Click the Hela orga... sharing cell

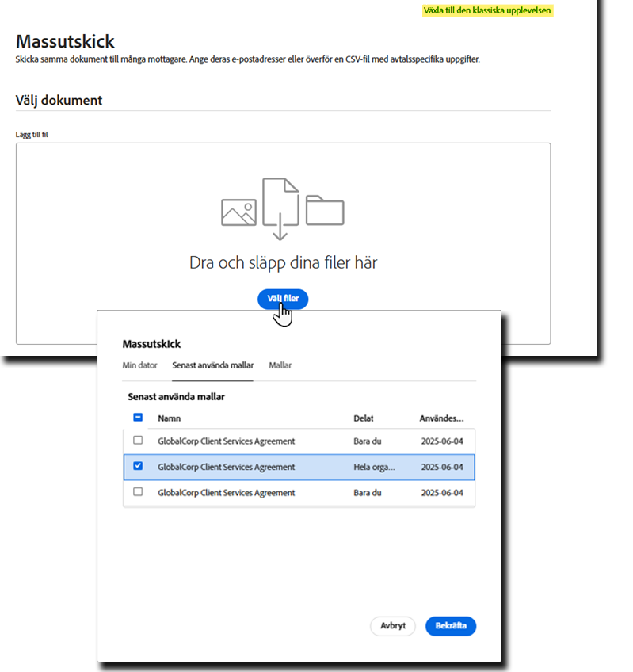(x=373, y=467)
